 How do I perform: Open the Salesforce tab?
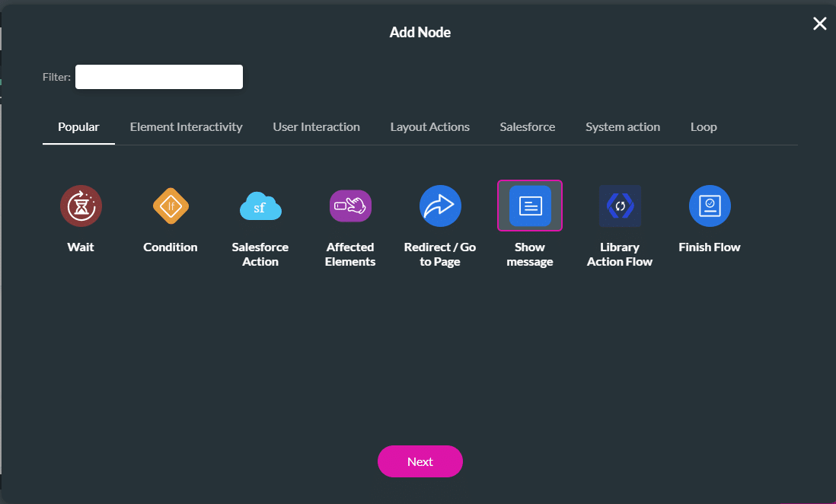tap(527, 127)
